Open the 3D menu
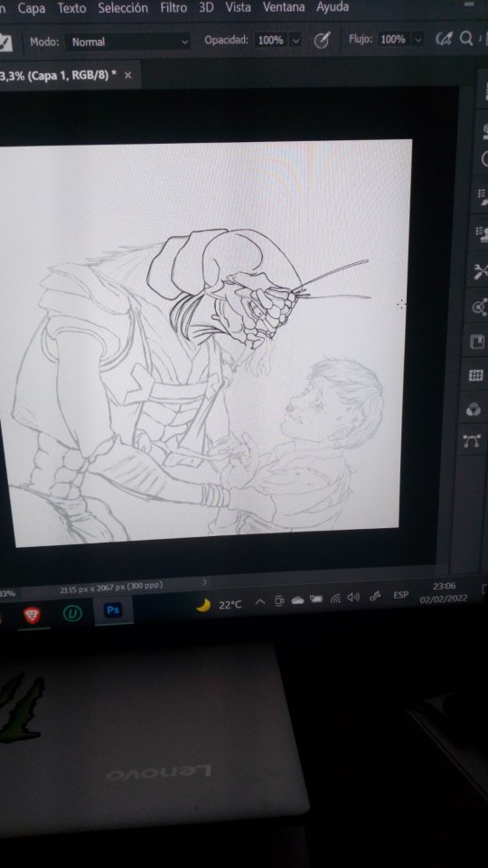488x868 pixels. point(206,7)
